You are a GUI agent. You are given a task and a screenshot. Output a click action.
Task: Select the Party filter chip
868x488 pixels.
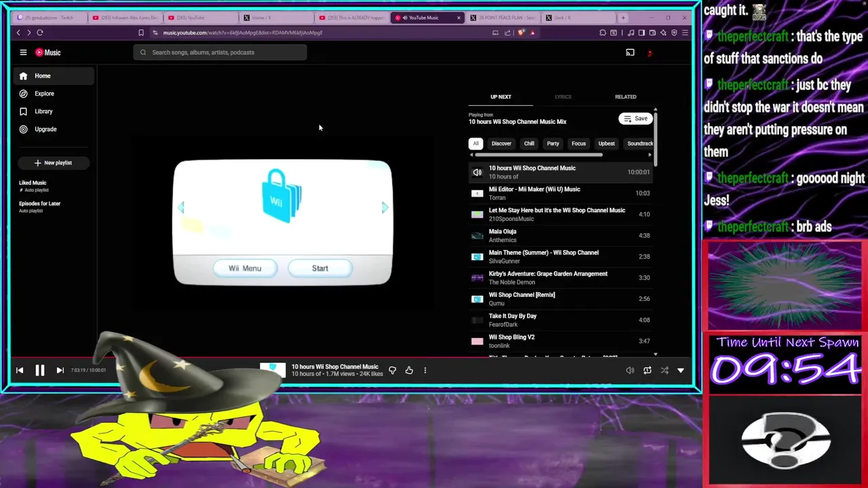pyautogui.click(x=553, y=144)
